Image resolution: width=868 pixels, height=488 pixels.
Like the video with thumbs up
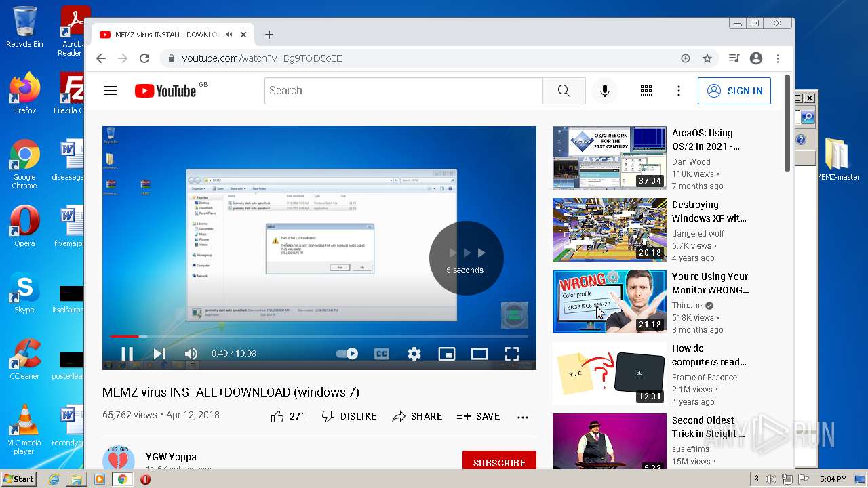pyautogui.click(x=288, y=416)
